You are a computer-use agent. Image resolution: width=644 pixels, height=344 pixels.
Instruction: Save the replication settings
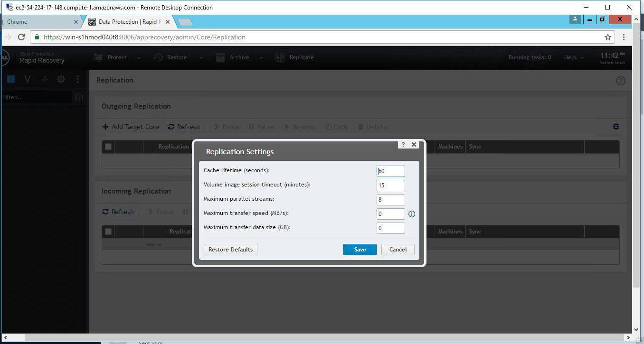pos(360,250)
